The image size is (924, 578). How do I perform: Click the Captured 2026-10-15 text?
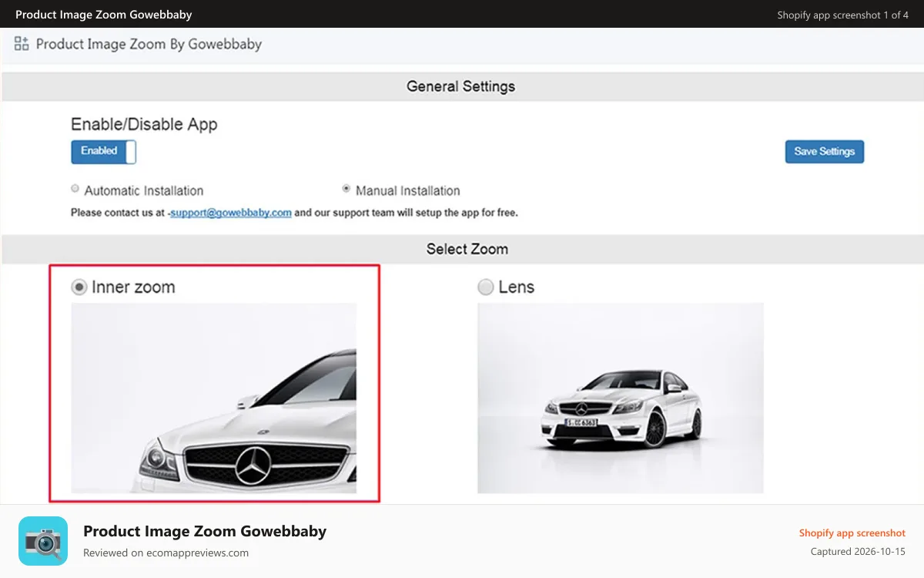click(x=858, y=552)
